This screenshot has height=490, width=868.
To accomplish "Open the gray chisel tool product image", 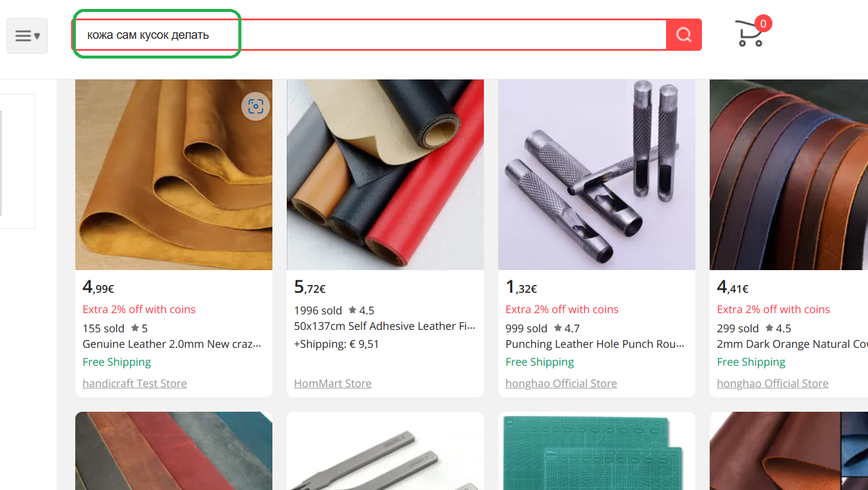I will pos(385,451).
